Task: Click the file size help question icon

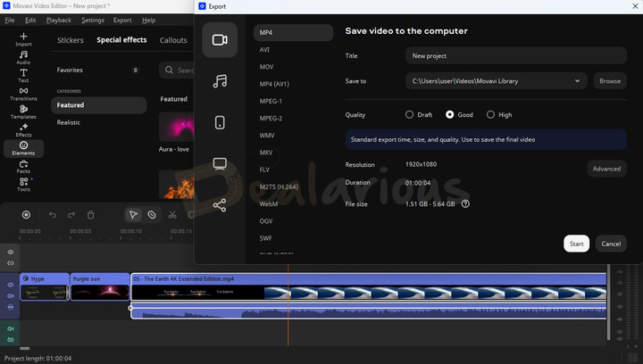Action: [x=465, y=204]
